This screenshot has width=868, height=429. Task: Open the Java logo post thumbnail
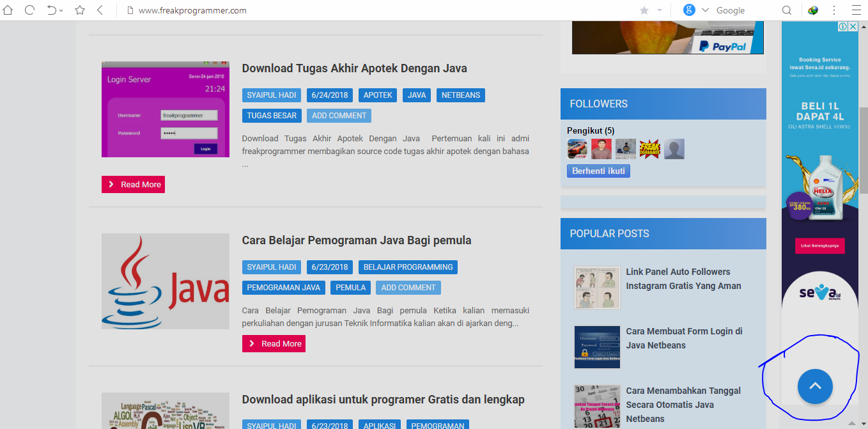(166, 281)
